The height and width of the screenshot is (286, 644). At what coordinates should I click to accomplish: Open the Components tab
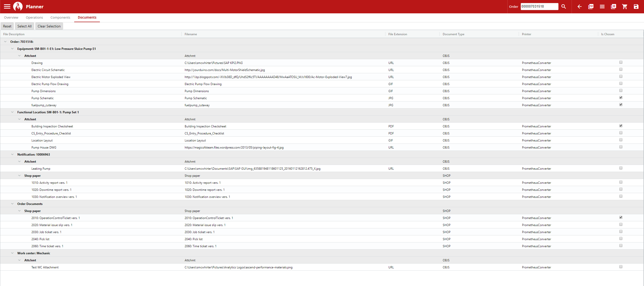60,17
